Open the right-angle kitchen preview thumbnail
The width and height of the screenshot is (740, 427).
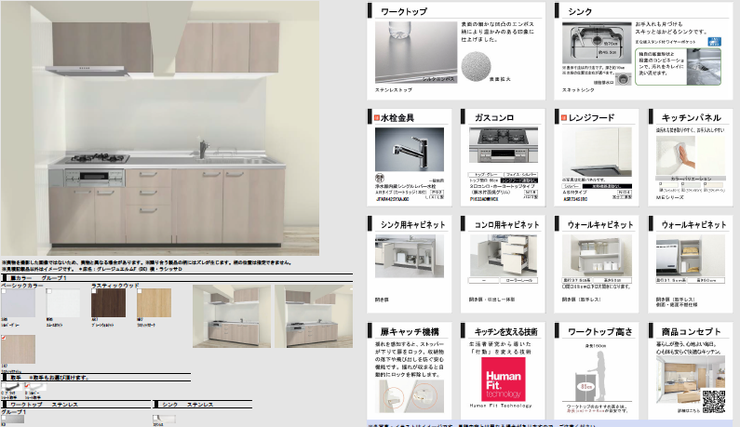[x=314, y=316]
